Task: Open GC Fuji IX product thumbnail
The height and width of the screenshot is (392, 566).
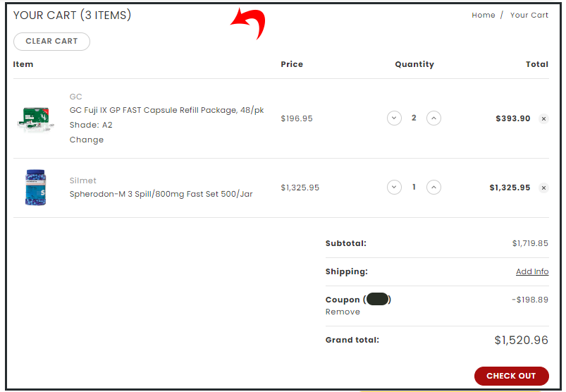Action: tap(35, 118)
